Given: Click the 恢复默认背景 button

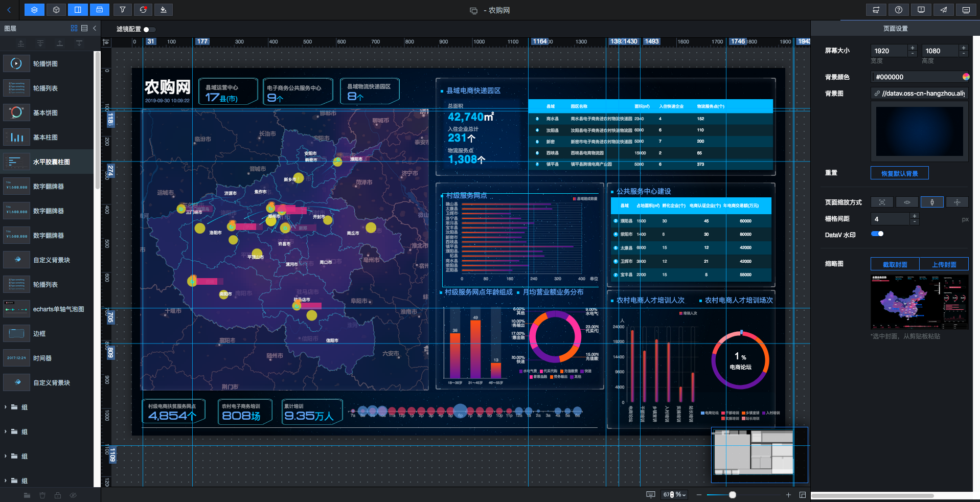Looking at the screenshot, I should coord(900,173).
